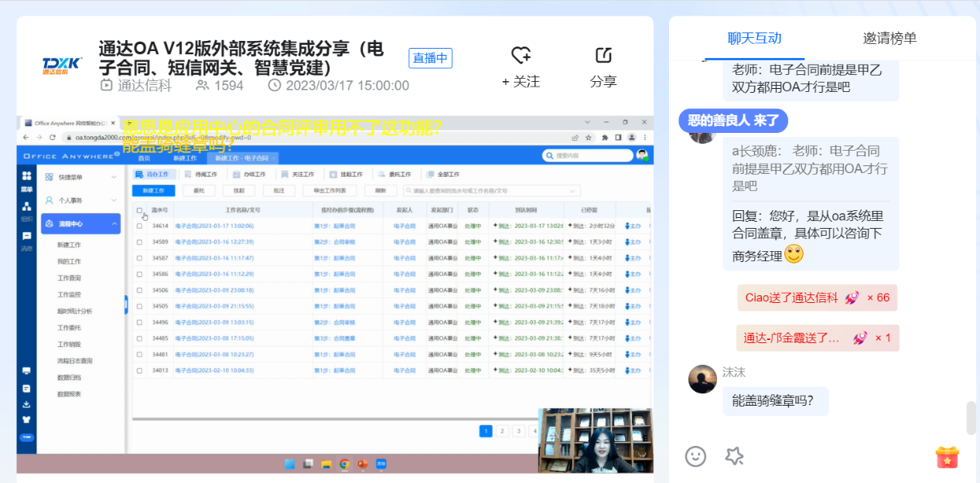
Task: Switch to 邀请榜单 tab
Action: click(x=890, y=38)
